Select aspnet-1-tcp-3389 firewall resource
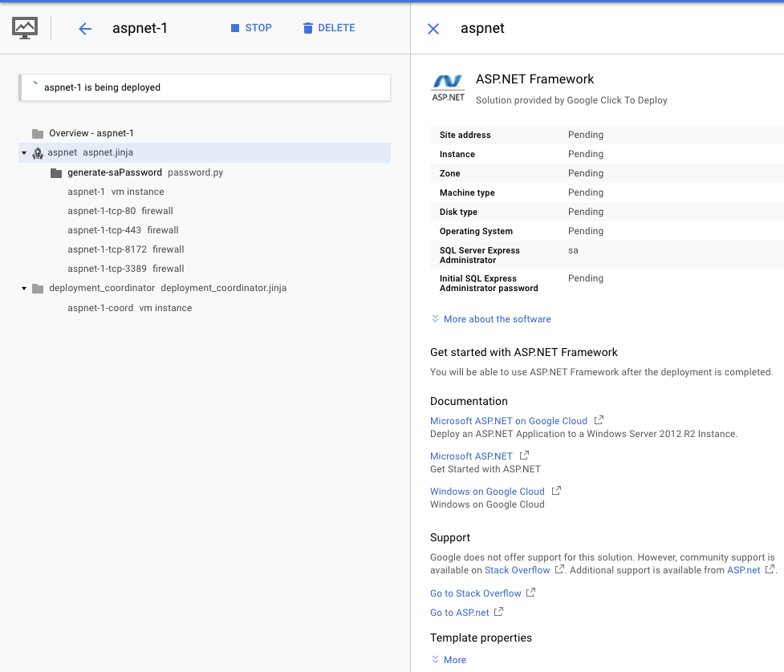Viewport: 784px width, 672px height. (x=125, y=269)
